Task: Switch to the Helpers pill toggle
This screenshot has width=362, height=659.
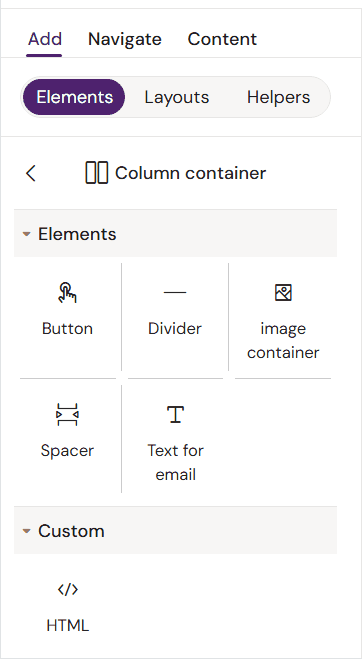Action: 278,97
